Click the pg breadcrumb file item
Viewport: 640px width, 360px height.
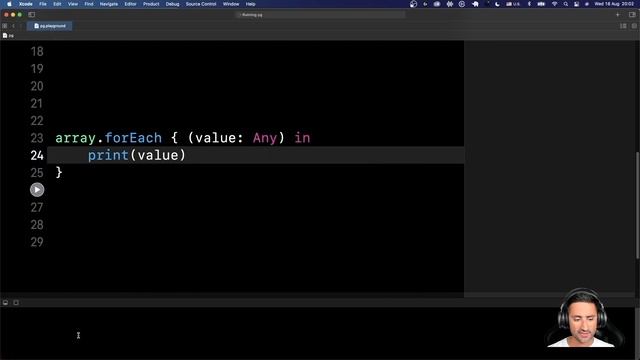[8, 36]
